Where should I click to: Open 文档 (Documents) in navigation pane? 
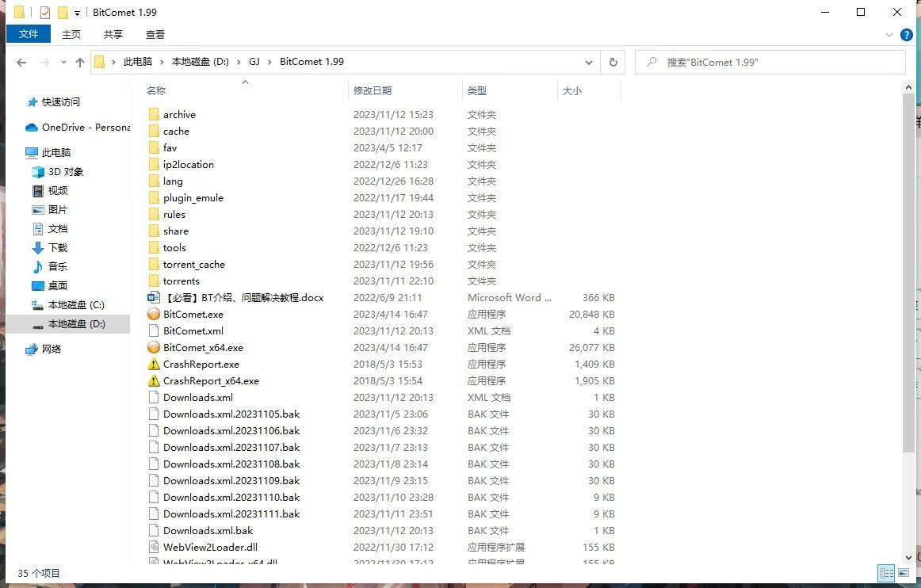click(x=50, y=229)
